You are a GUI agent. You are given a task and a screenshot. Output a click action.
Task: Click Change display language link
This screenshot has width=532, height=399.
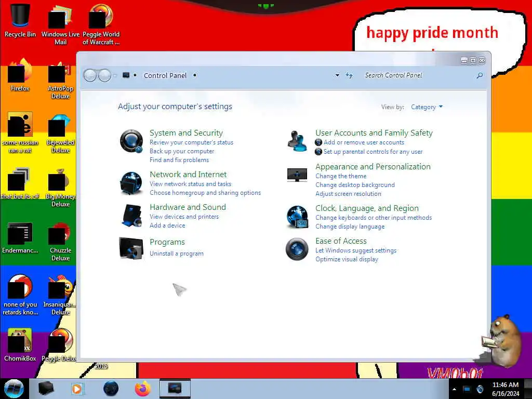click(x=350, y=227)
